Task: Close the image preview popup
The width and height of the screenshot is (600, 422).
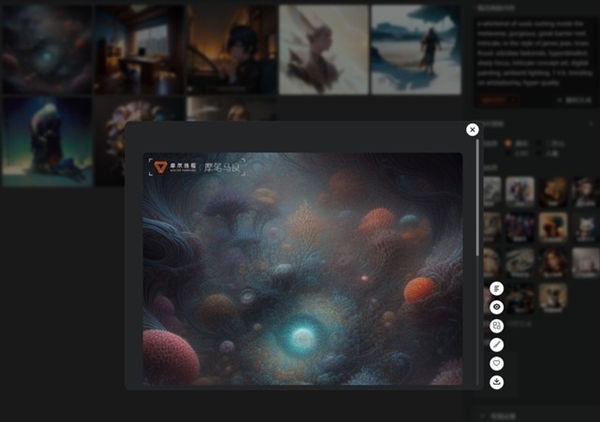Action: coord(472,130)
